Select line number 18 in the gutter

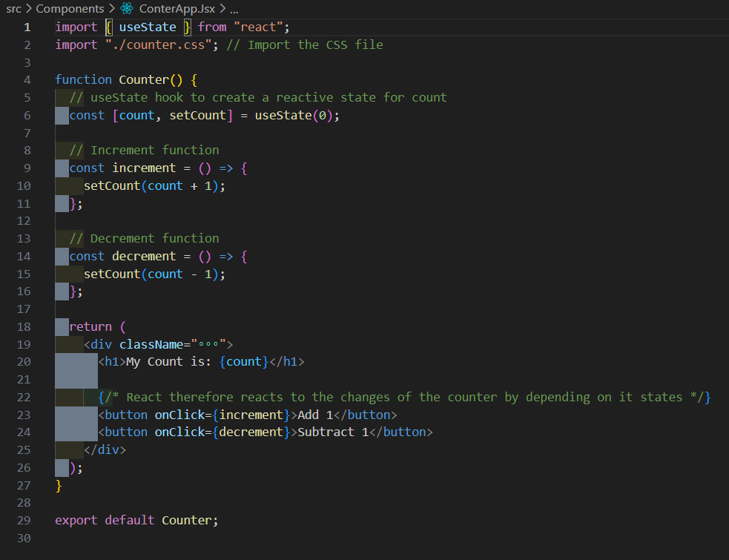[24, 327]
